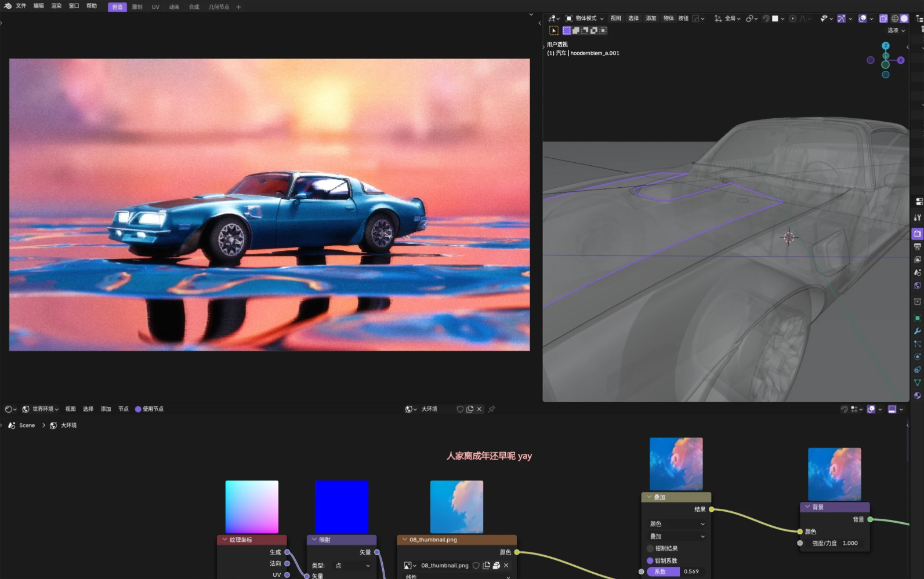Open the 类型 点 dropdown in 映射 node
924x579 pixels.
coord(352,566)
